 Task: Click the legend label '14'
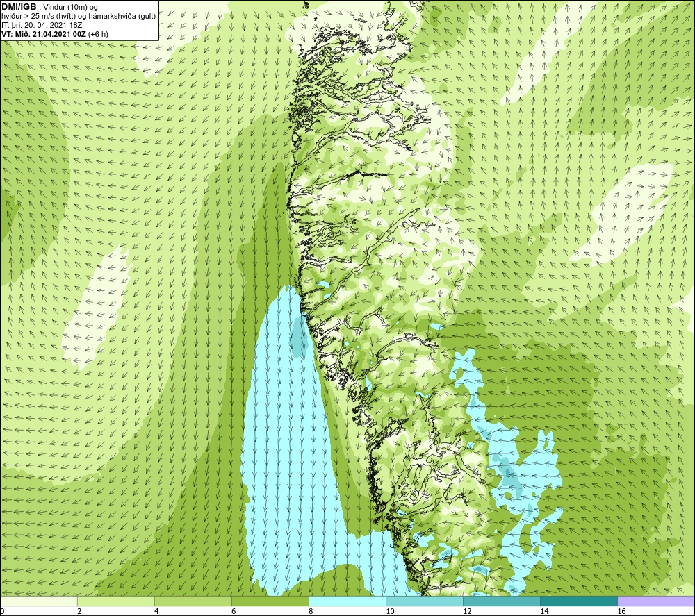544,612
